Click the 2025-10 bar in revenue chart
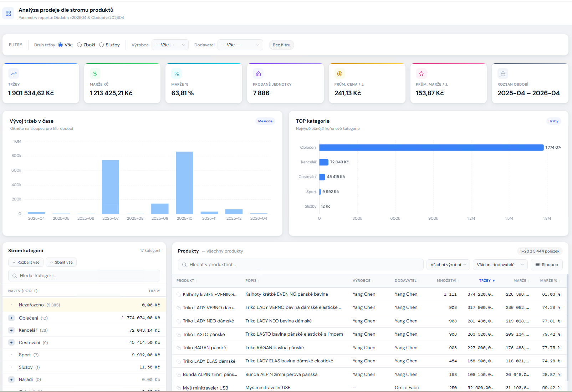The width and height of the screenshot is (572, 392). tap(184, 183)
